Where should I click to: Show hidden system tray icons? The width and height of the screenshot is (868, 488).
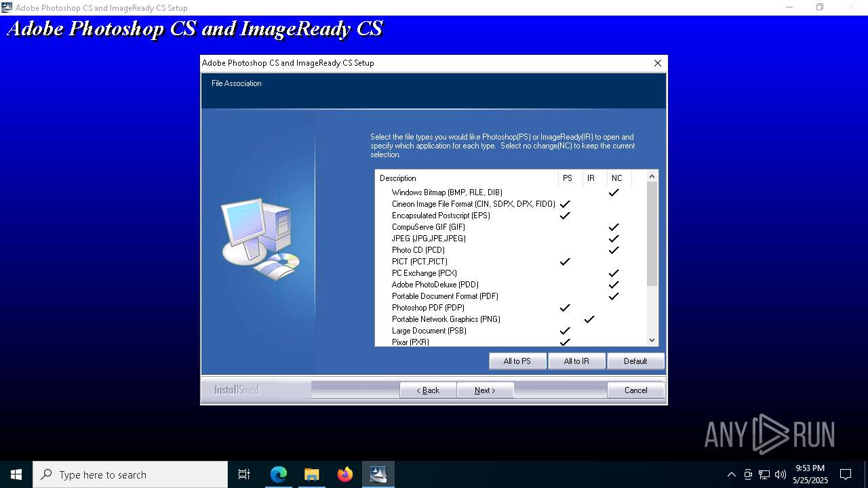731,474
